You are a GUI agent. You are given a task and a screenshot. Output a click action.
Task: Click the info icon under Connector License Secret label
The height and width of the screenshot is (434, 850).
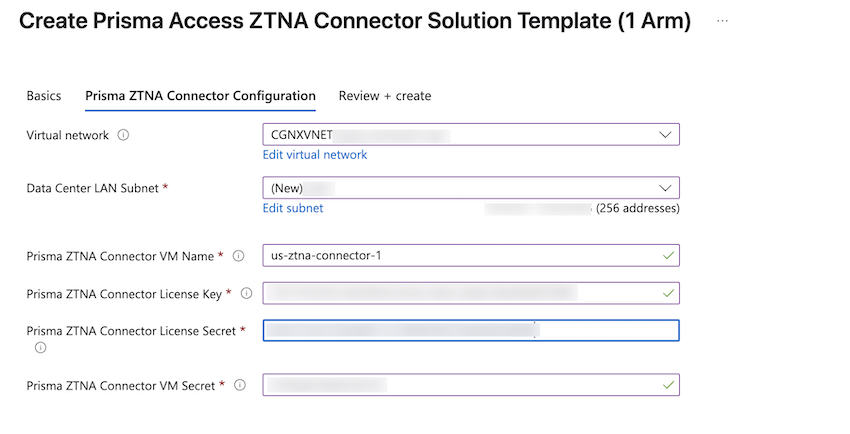click(x=40, y=348)
